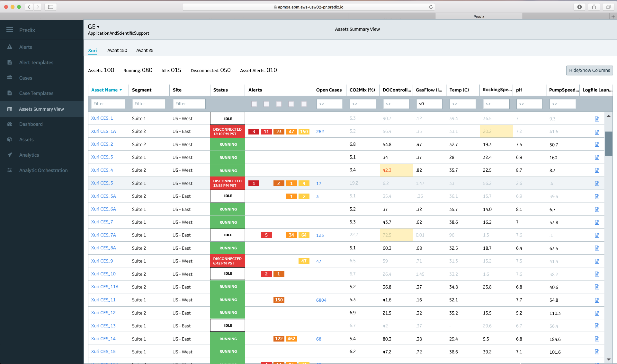Viewport: 617px width, 364px height.
Task: Click the Analytics rocket icon
Action: pyautogui.click(x=10, y=155)
